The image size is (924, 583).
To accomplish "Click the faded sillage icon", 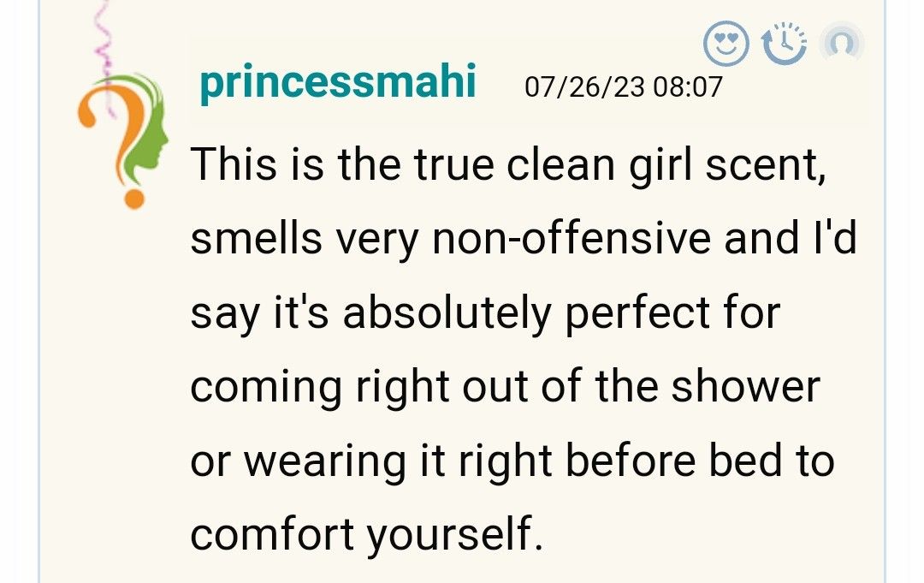I will (841, 43).
